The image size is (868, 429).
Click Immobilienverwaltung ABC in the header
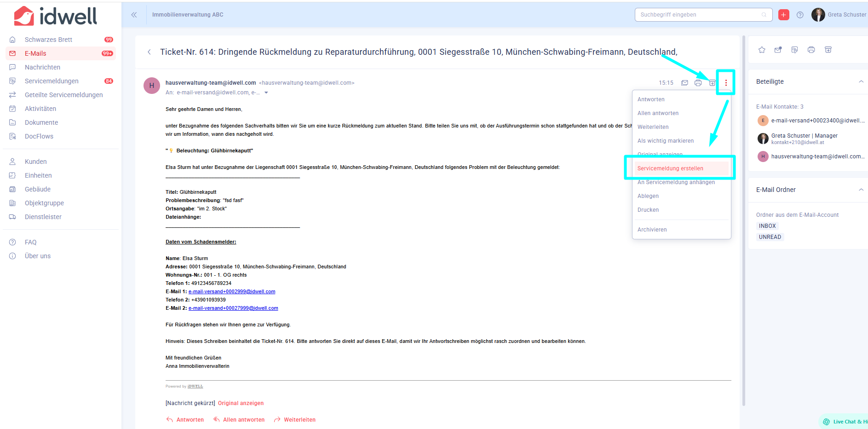tap(188, 15)
